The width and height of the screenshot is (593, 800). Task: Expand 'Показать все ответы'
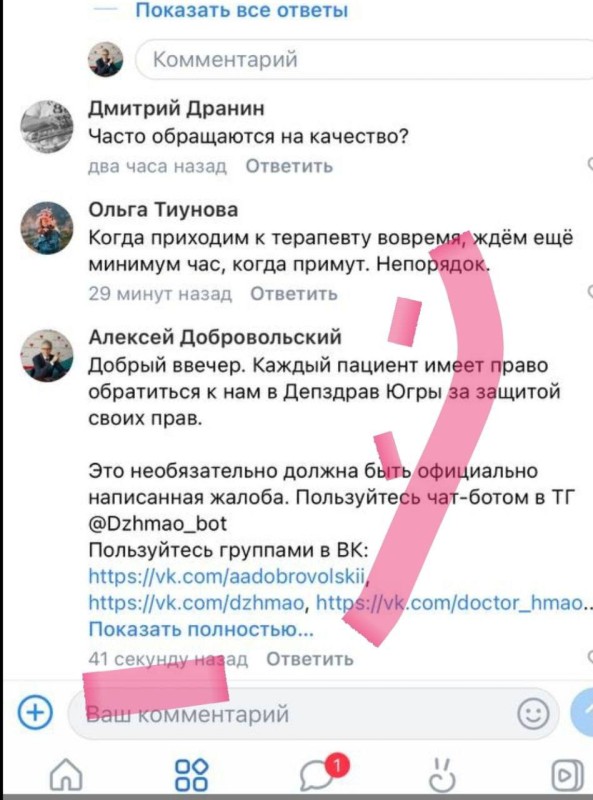[241, 10]
